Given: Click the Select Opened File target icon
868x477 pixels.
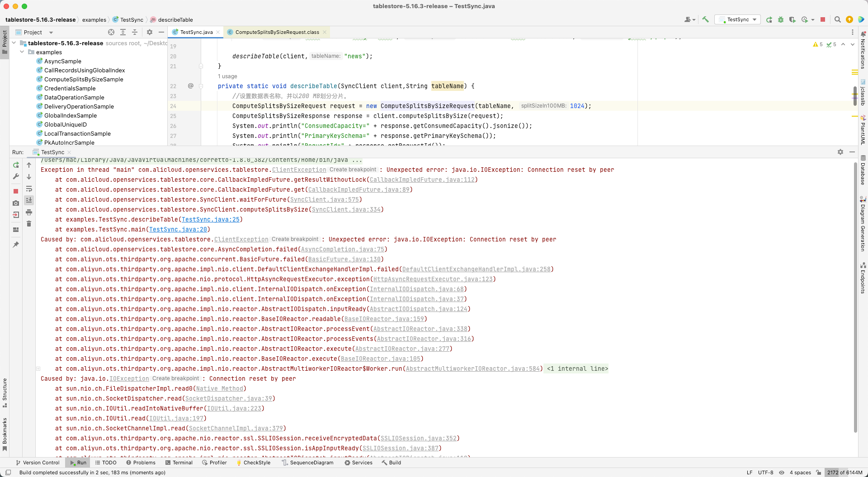Looking at the screenshot, I should 111,32.
